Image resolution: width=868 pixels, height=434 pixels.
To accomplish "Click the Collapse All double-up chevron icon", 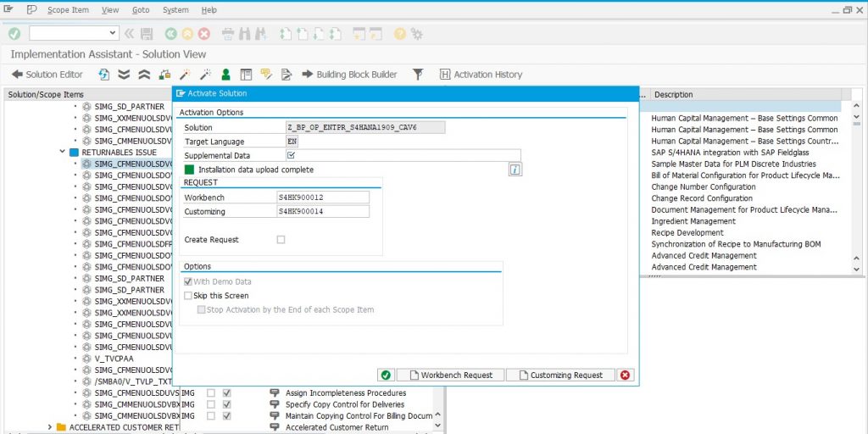I will [x=144, y=75].
